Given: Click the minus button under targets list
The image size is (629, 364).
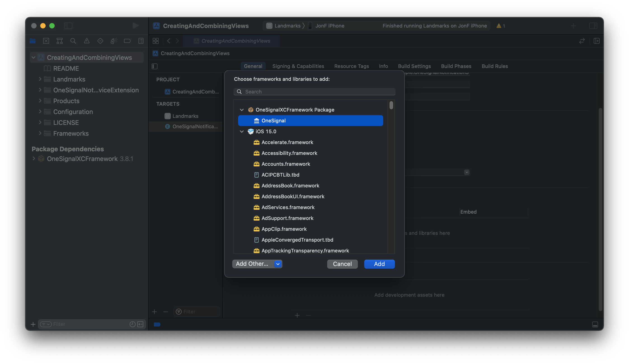Looking at the screenshot, I should pyautogui.click(x=165, y=312).
